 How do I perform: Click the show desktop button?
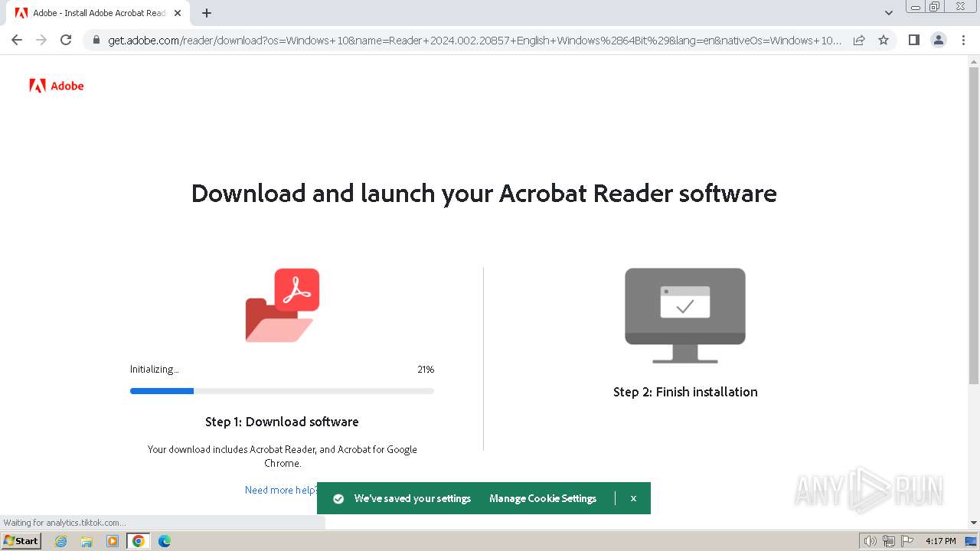(x=972, y=541)
